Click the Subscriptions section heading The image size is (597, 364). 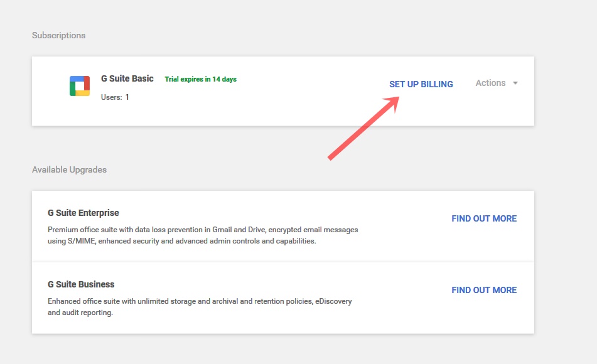[58, 35]
